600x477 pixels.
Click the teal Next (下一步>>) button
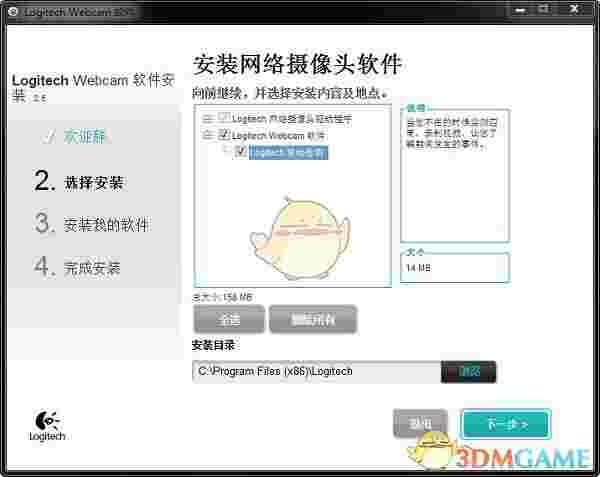click(x=507, y=424)
